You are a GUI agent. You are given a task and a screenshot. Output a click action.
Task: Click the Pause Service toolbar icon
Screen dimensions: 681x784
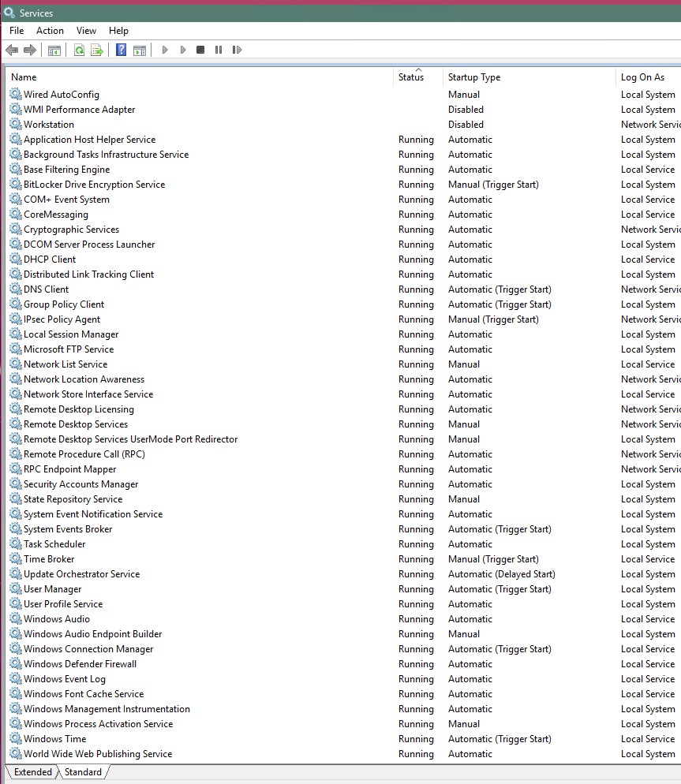tap(219, 50)
